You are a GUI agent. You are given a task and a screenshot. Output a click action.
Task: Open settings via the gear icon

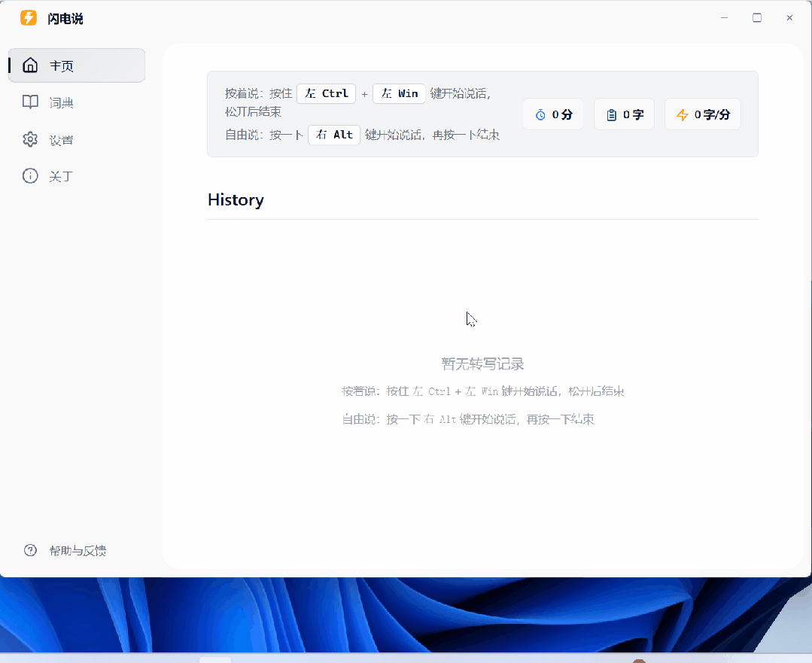30,138
